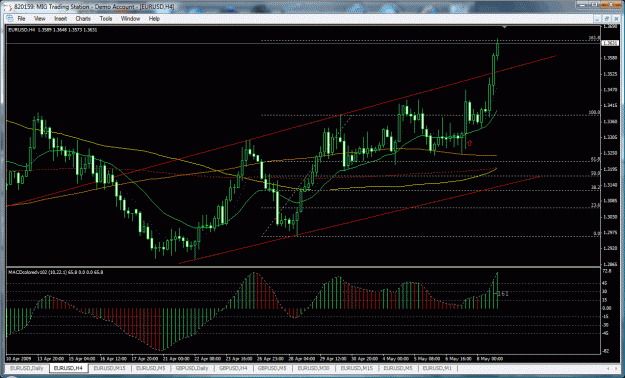Screen dimensions: 625x378
Task: Select the EURUSD,H4 chart tab
Action: (68, 368)
